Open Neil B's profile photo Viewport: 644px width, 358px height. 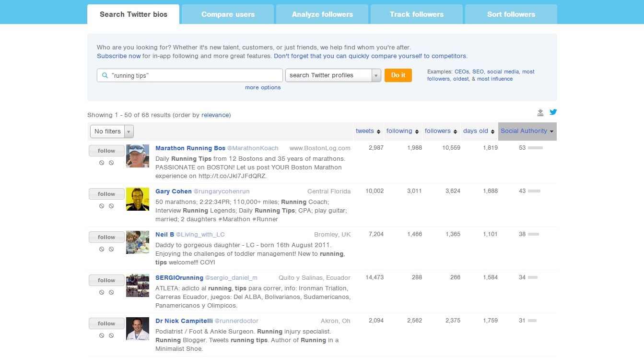(138, 242)
